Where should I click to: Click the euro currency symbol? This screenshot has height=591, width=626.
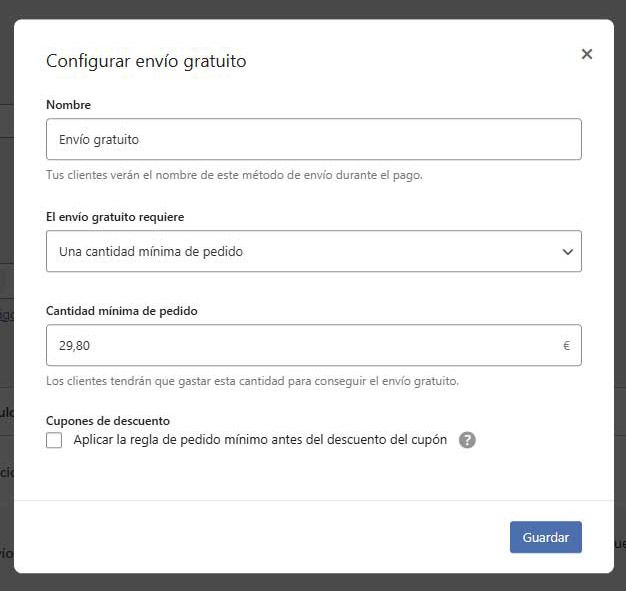pos(566,345)
